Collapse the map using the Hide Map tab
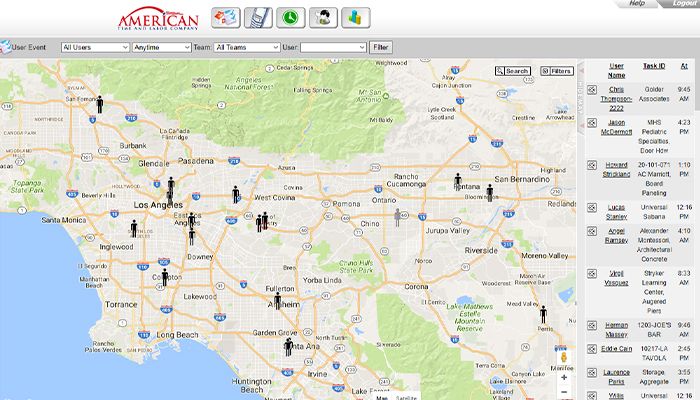This screenshot has width=700, height=400. tap(581, 97)
